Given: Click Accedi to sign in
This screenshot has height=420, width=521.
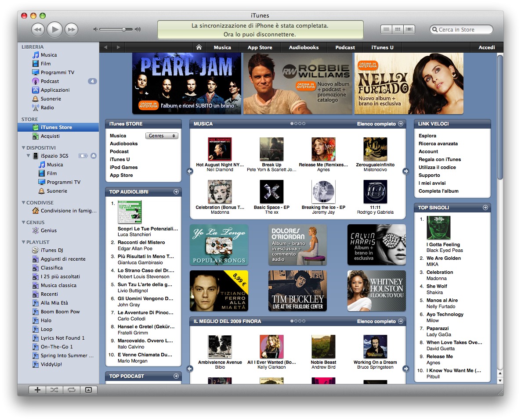Looking at the screenshot, I should click(x=486, y=47).
